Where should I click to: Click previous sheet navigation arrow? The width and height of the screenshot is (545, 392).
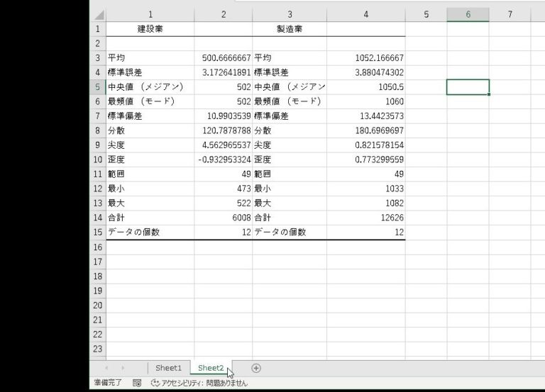(107, 368)
